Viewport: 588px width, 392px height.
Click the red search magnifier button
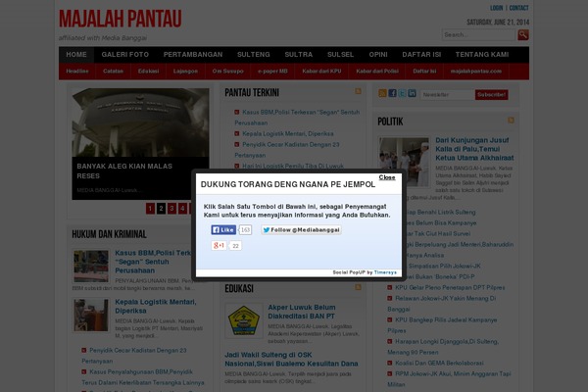(x=523, y=35)
